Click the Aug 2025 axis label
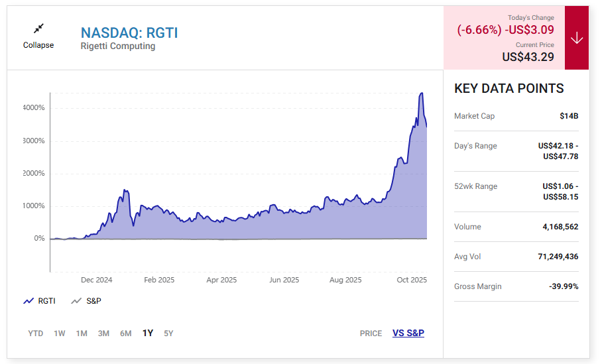The height and width of the screenshot is (364, 600). 345,280
